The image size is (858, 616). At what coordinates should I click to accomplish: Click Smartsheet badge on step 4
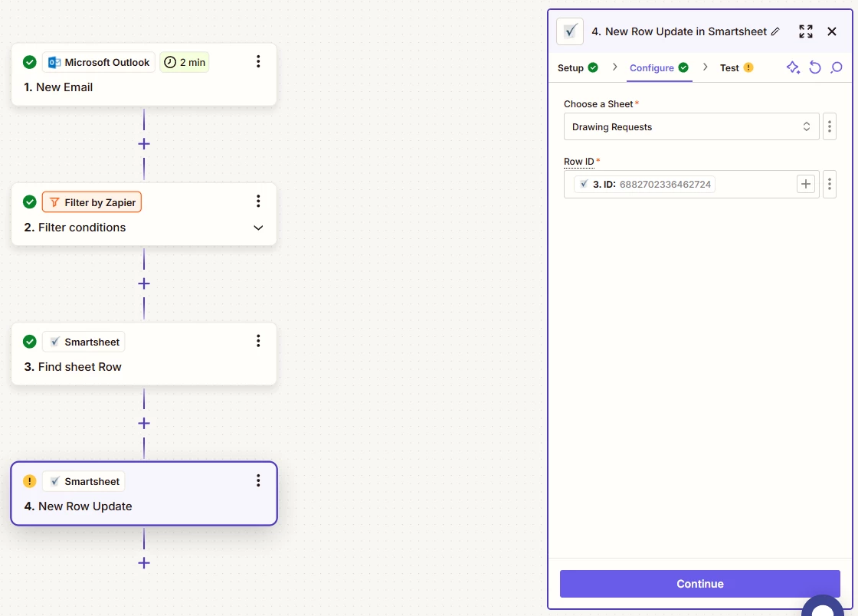point(84,481)
